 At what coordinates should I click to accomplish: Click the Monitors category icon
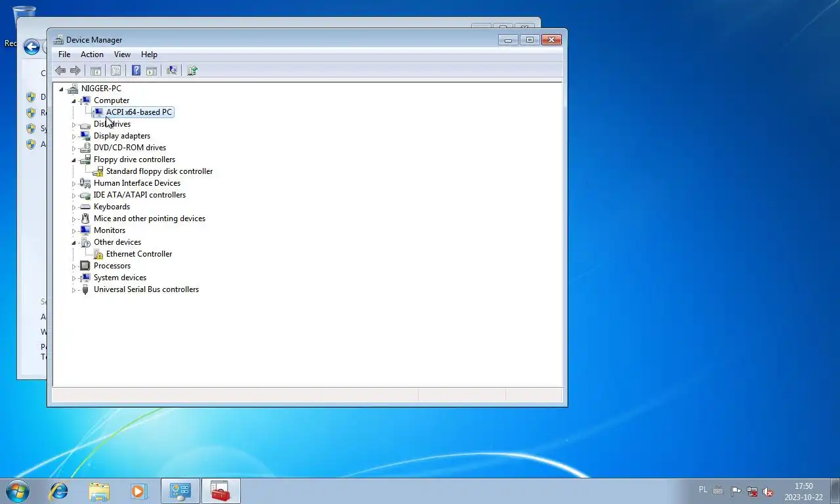85,230
